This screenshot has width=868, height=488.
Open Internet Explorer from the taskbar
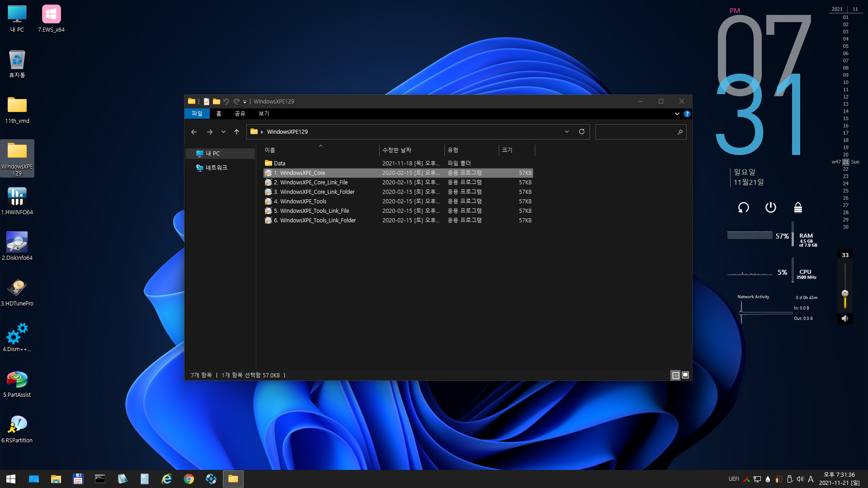167,479
